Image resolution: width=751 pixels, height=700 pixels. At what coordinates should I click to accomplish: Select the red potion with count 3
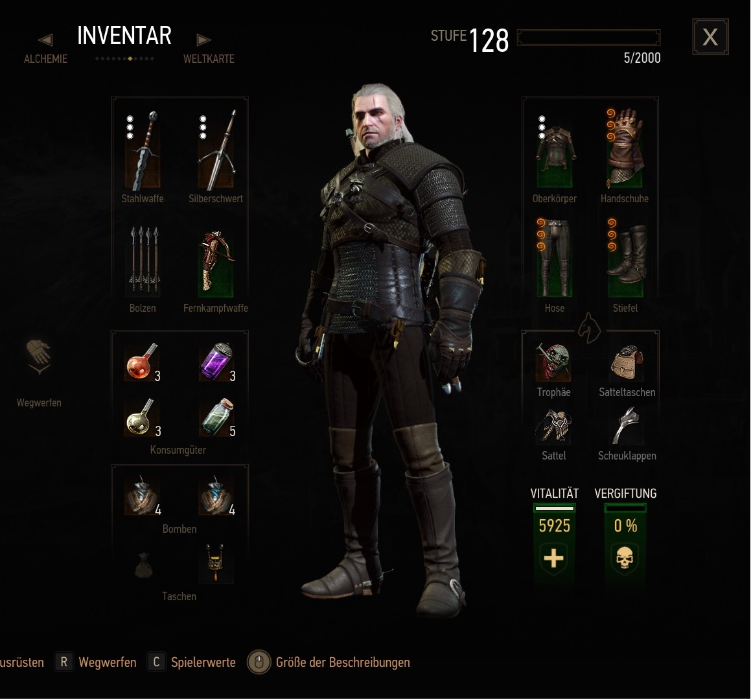143,362
